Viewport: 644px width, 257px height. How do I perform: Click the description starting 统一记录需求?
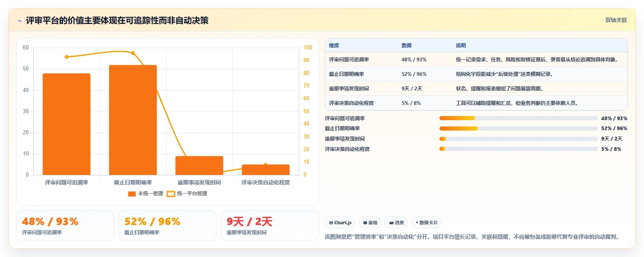click(537, 60)
